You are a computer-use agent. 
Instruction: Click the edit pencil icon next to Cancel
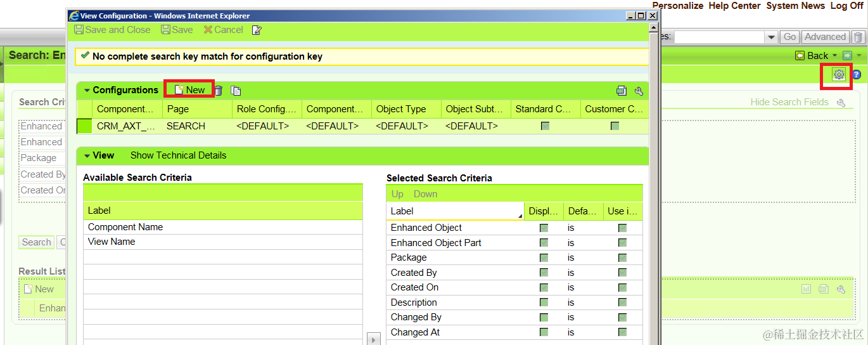tap(257, 30)
